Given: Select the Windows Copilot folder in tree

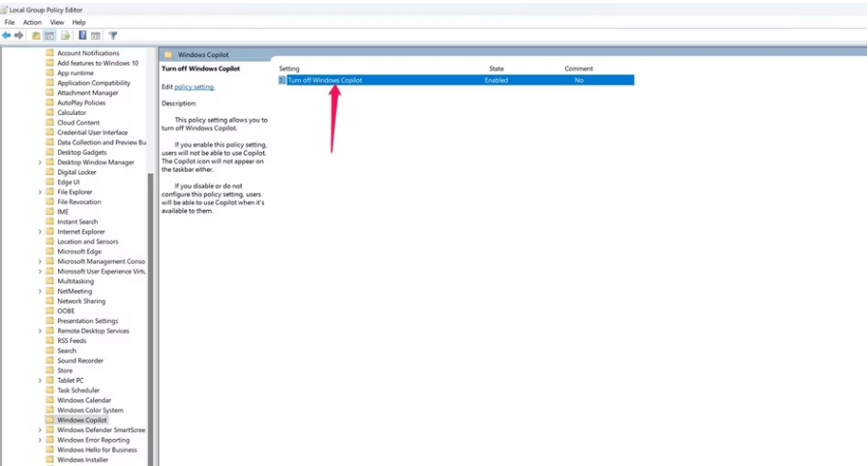Looking at the screenshot, I should (x=81, y=421).
